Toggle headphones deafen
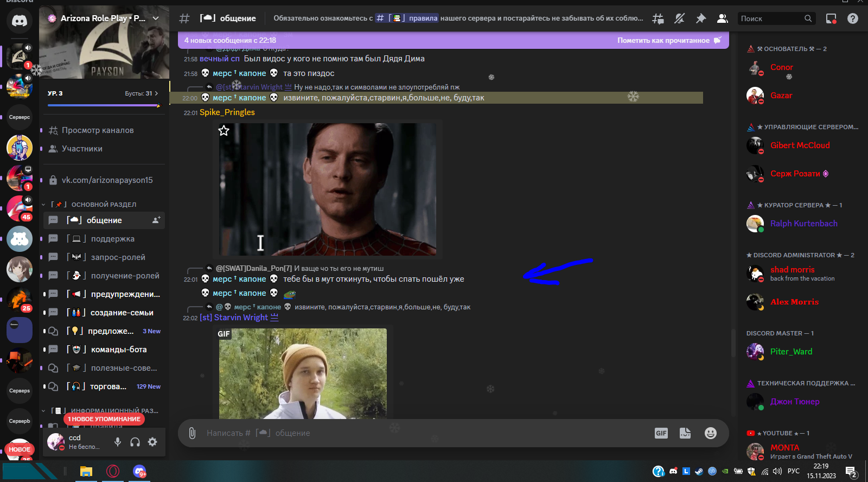 click(135, 442)
